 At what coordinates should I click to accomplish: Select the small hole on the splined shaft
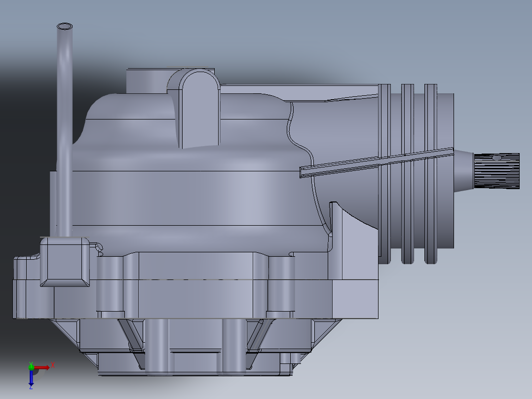(x=496, y=158)
